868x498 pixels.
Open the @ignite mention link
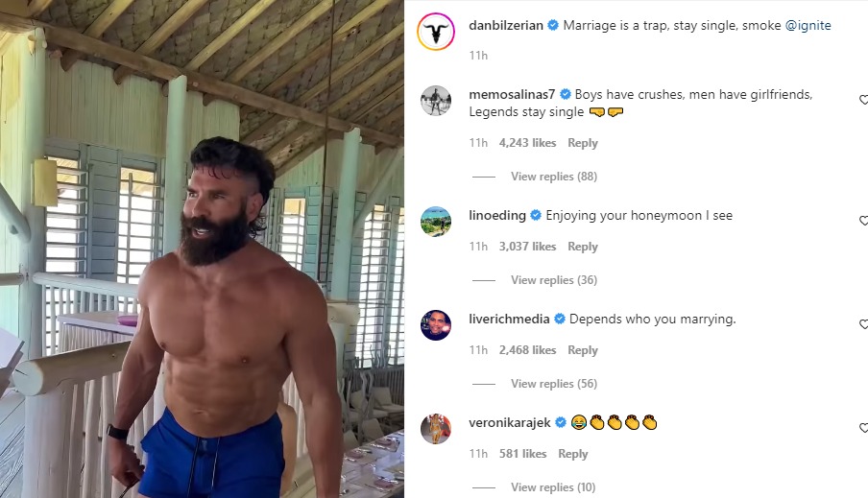tap(808, 26)
